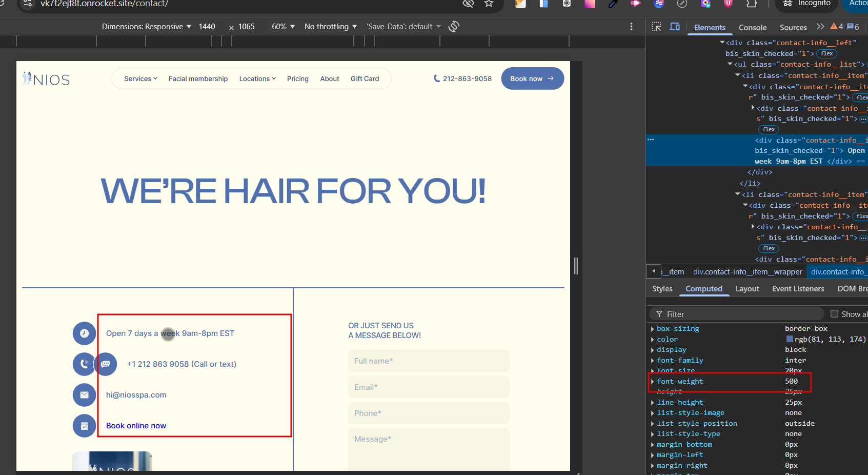
Task: Click the Book online now link
Action: pos(136,426)
